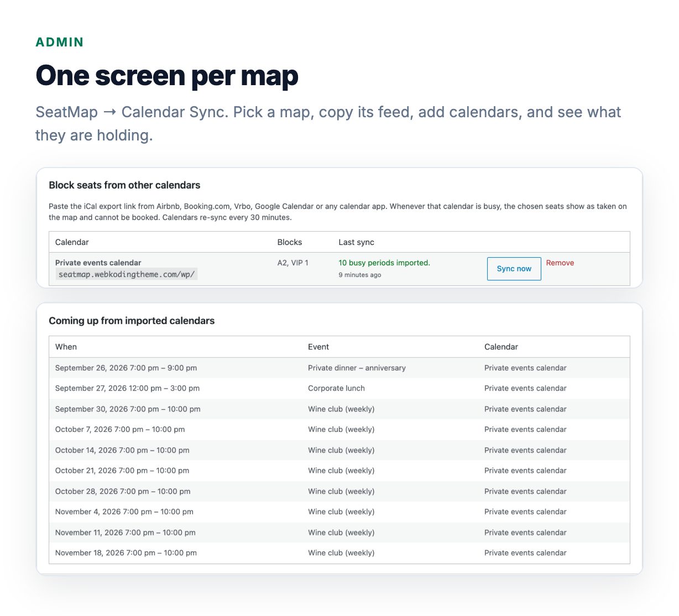Viewport: 679px width, 616px height.
Task: Click the 10 busy periods imported status
Action: 384,263
